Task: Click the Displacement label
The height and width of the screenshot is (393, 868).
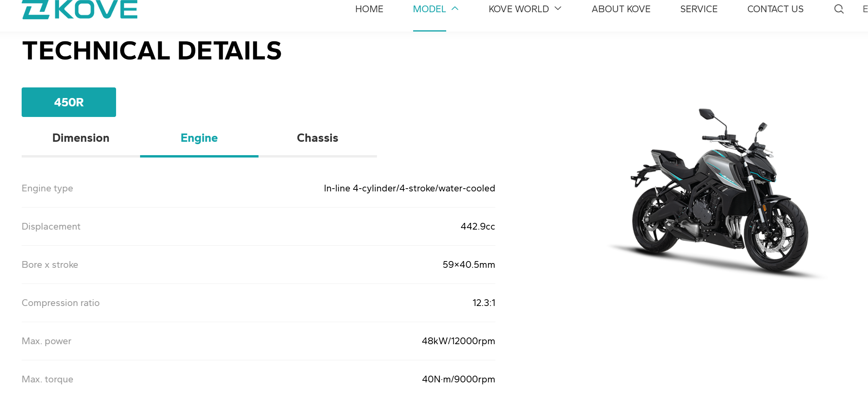Action: [51, 226]
